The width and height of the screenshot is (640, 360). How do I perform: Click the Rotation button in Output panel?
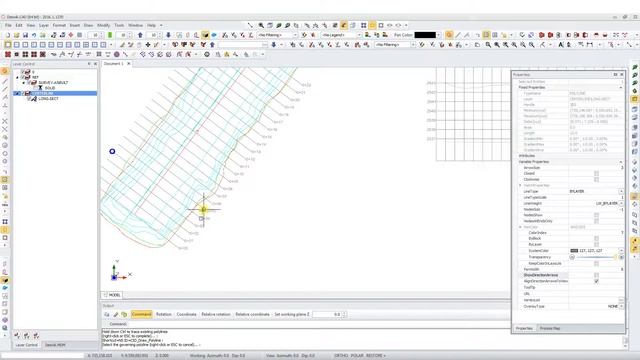(x=164, y=314)
